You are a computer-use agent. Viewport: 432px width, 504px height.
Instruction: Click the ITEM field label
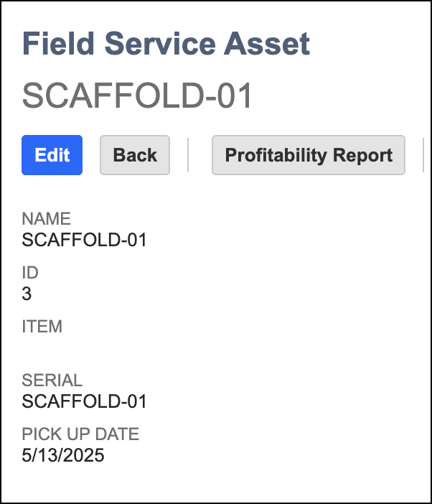pyautogui.click(x=42, y=327)
